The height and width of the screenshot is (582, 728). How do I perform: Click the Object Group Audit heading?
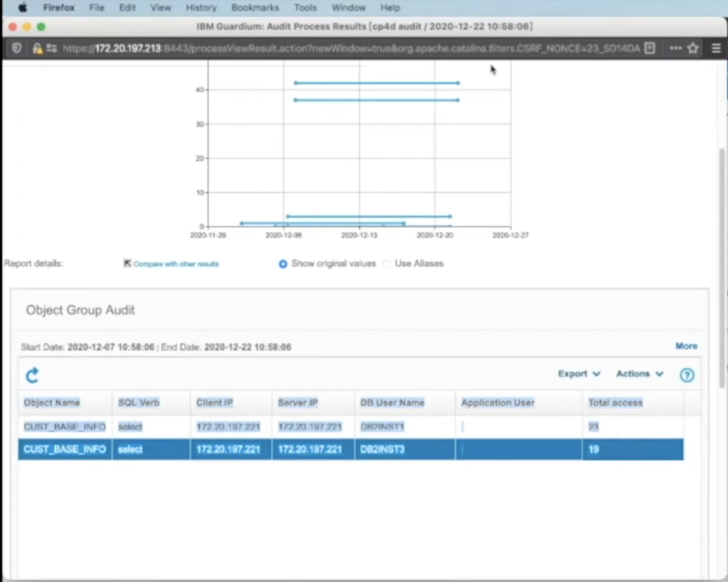[x=80, y=310]
